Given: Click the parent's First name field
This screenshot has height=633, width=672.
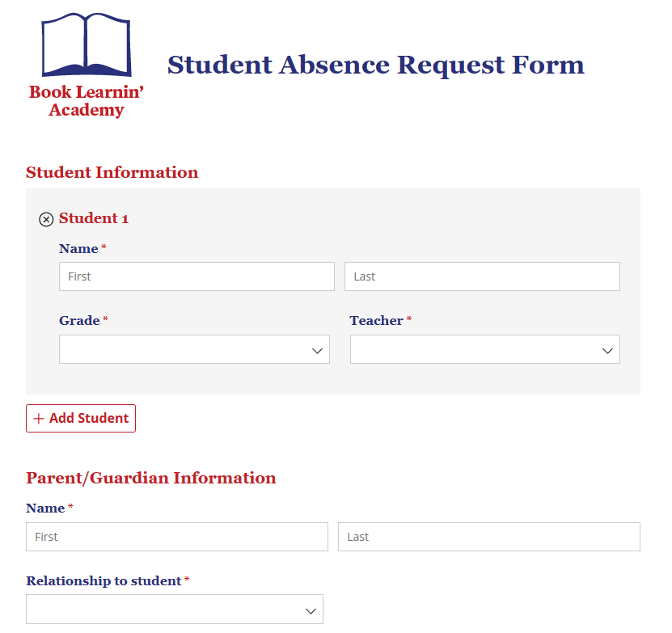Looking at the screenshot, I should (176, 536).
